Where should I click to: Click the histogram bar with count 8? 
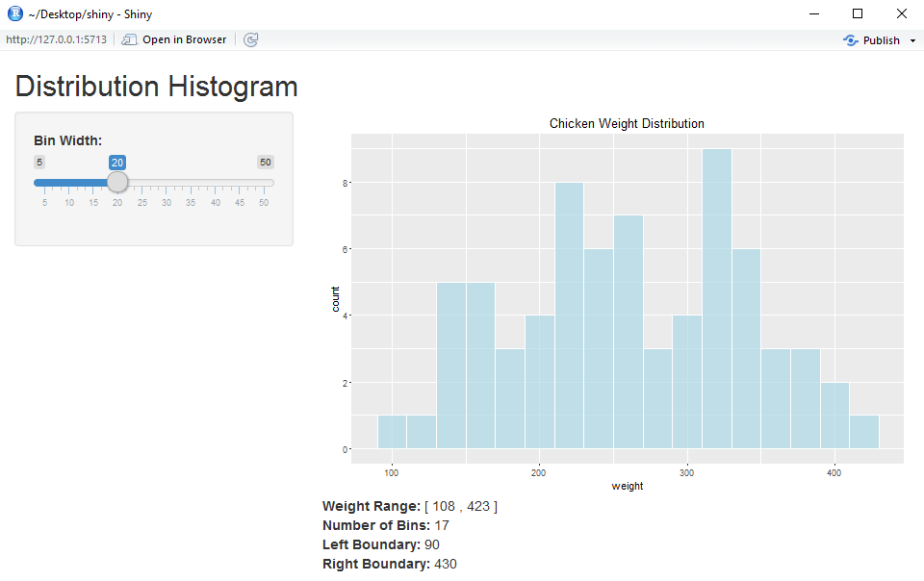click(x=569, y=316)
